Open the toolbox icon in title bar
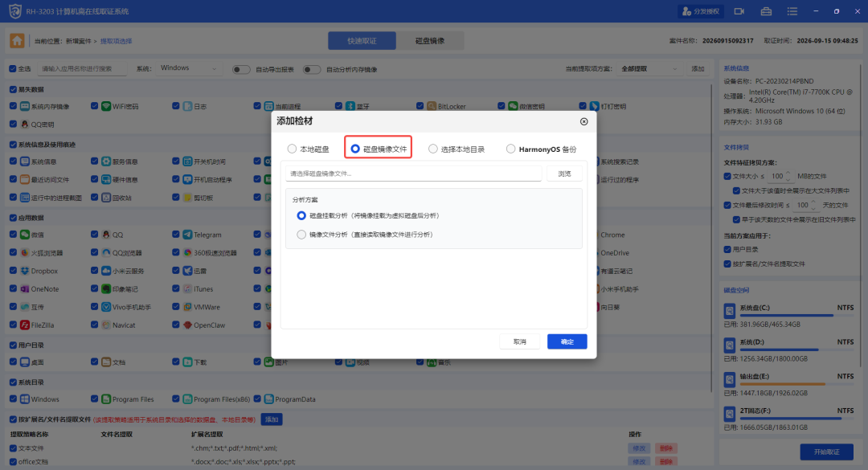The width and height of the screenshot is (868, 470). 766,11
